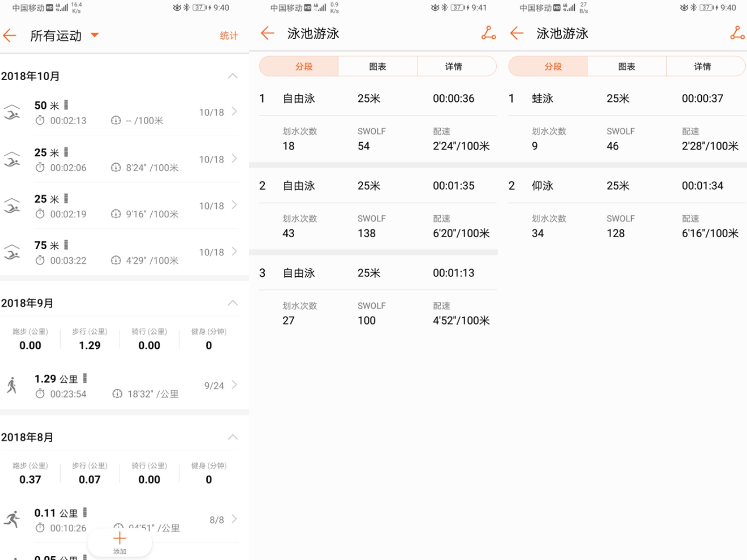
Task: Open details of the 50米 swim record
Action: [235, 112]
